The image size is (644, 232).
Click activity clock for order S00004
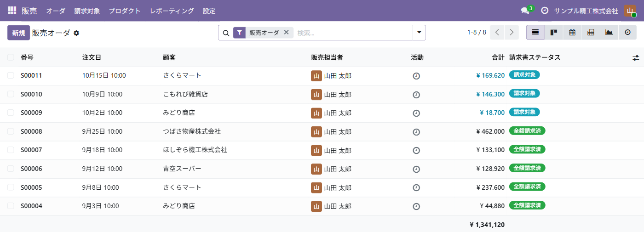[x=416, y=206]
